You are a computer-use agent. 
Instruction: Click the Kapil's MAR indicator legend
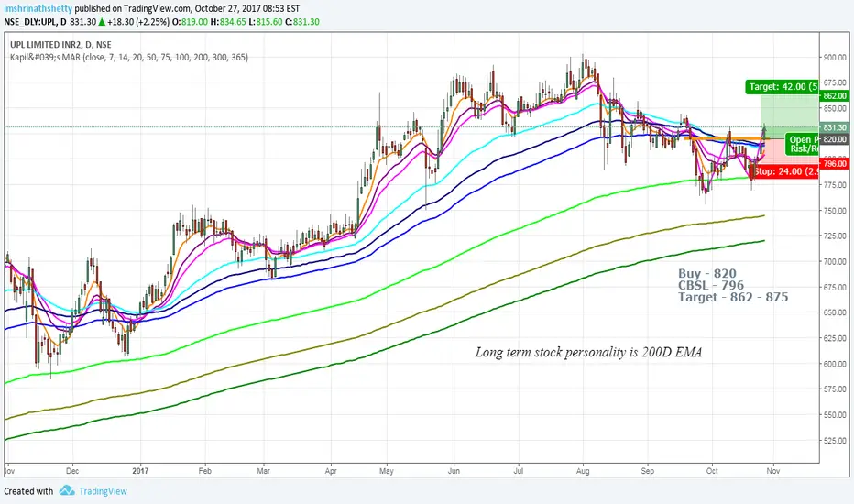click(129, 57)
